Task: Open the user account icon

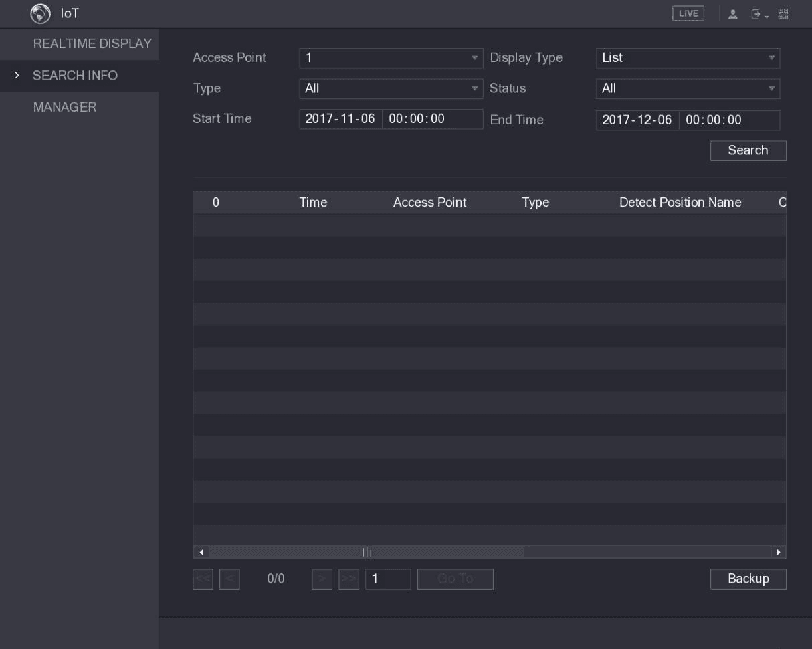Action: pyautogui.click(x=732, y=14)
